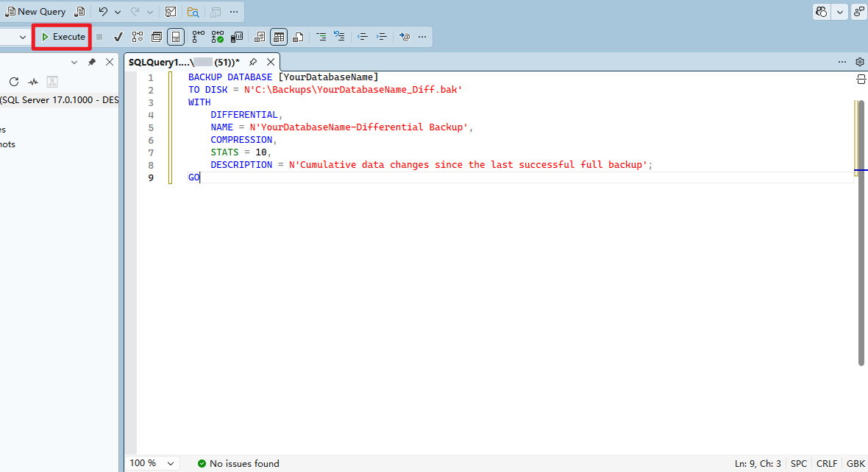Image resolution: width=868 pixels, height=472 pixels.
Task: Open Object Explorer window position dropdown
Action: (74, 62)
